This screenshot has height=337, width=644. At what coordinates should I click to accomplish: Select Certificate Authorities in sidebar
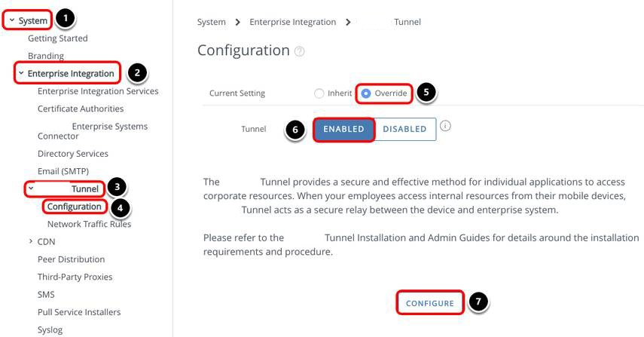(81, 109)
